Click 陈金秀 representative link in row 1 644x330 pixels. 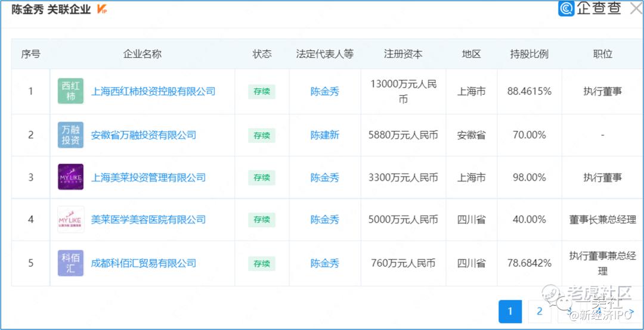(x=325, y=92)
